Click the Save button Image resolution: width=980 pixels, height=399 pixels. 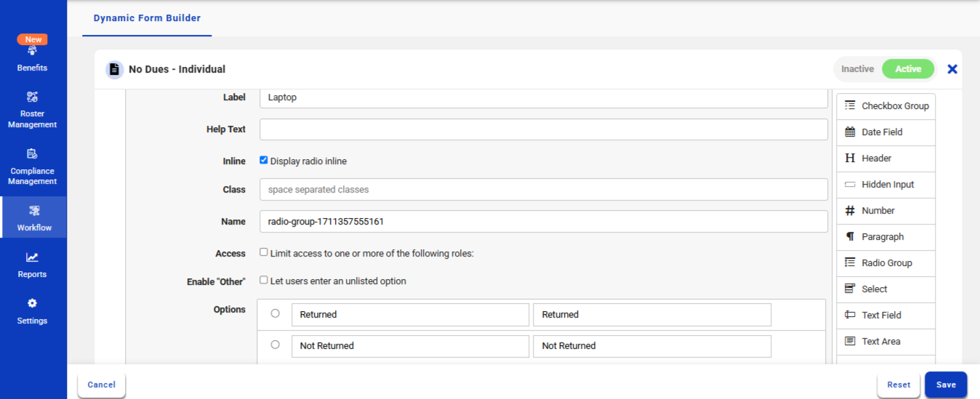[945, 384]
